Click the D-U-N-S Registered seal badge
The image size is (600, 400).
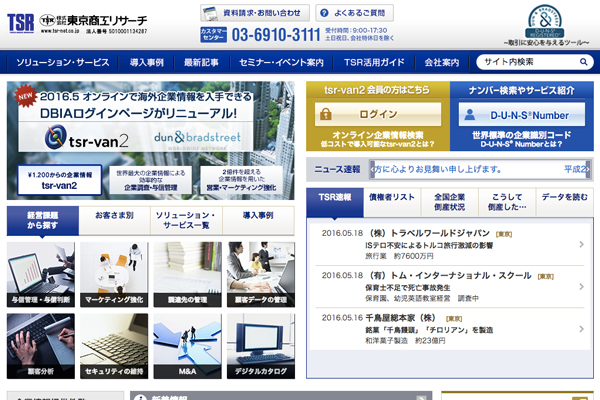[x=545, y=21]
